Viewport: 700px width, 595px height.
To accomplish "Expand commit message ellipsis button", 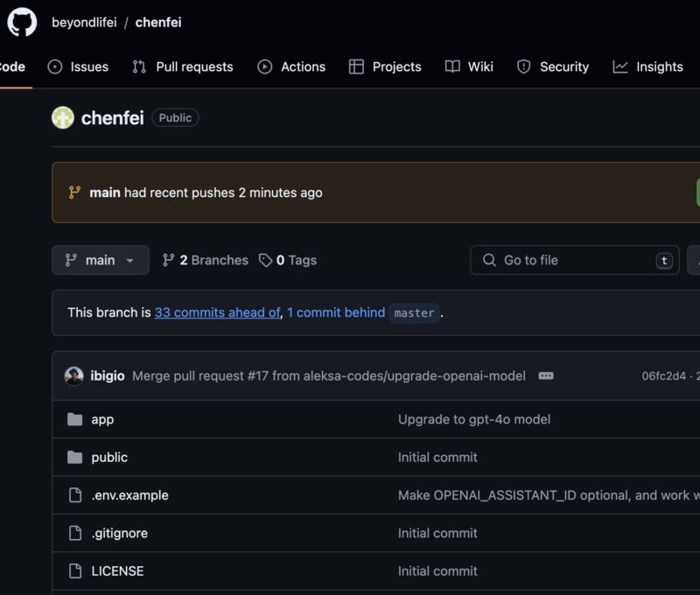I will click(545, 376).
